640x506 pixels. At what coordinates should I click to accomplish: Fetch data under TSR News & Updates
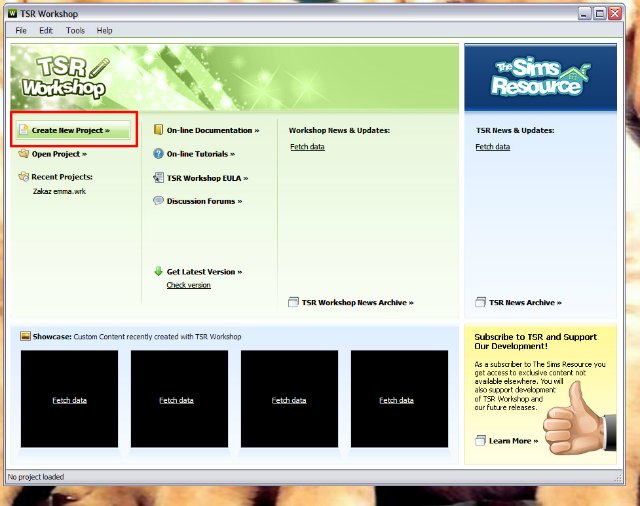[492, 147]
